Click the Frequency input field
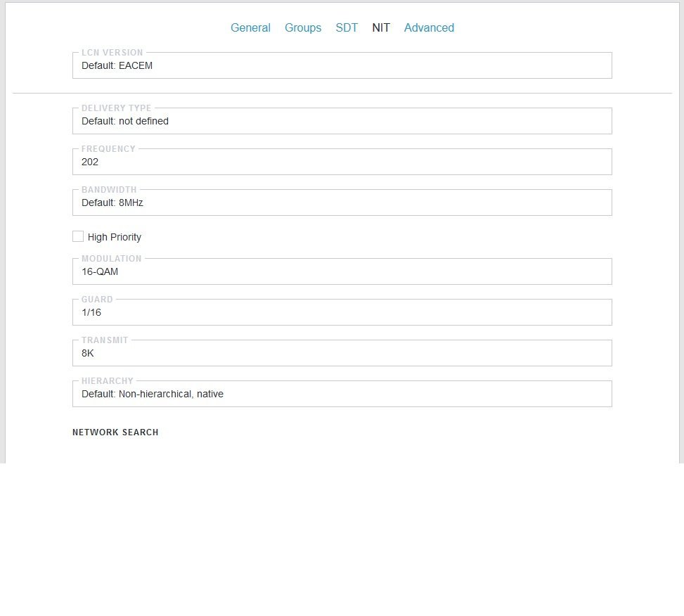 (x=342, y=162)
